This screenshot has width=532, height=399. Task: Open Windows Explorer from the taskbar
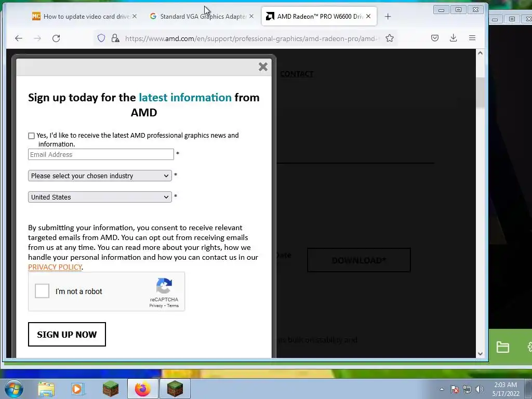click(46, 389)
